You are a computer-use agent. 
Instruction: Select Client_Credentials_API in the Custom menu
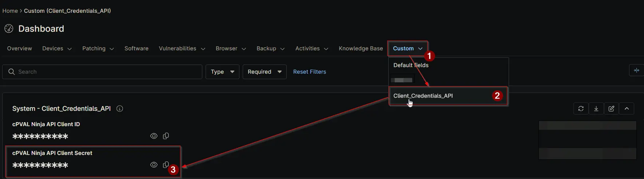(448, 96)
